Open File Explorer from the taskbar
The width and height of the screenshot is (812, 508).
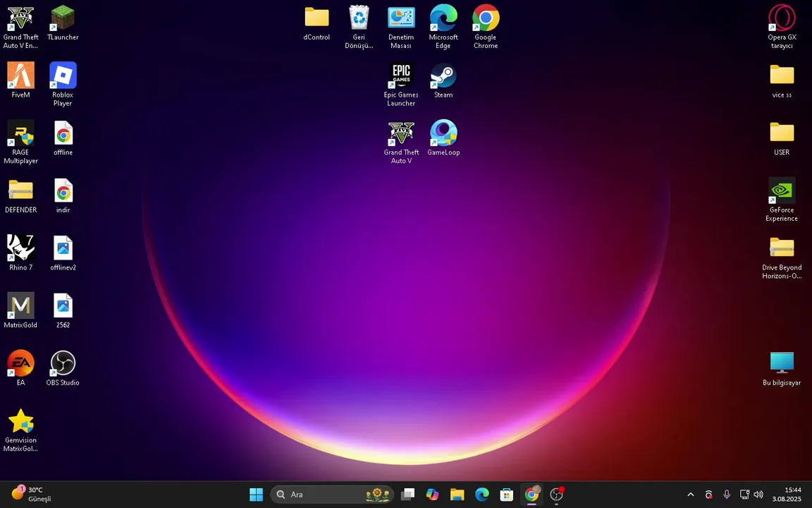click(x=457, y=495)
